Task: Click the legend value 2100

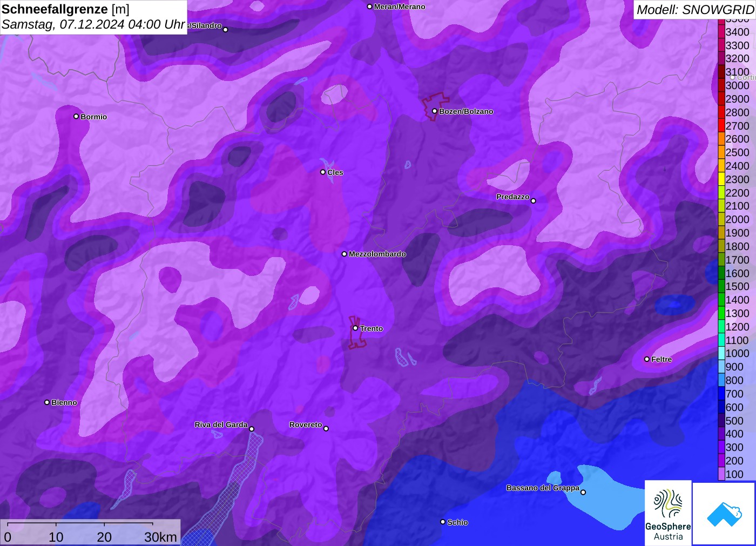Action: click(738, 206)
